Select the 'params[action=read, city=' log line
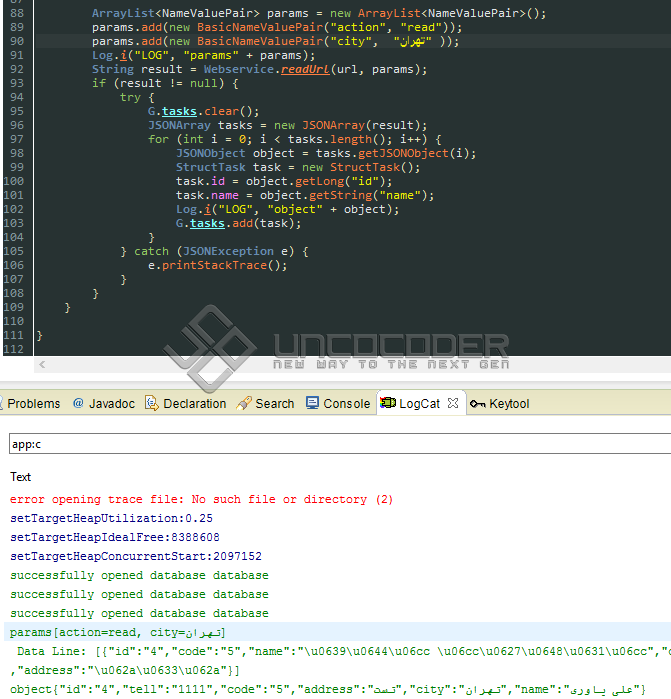Screen dimensions: 671x699 coord(337,632)
